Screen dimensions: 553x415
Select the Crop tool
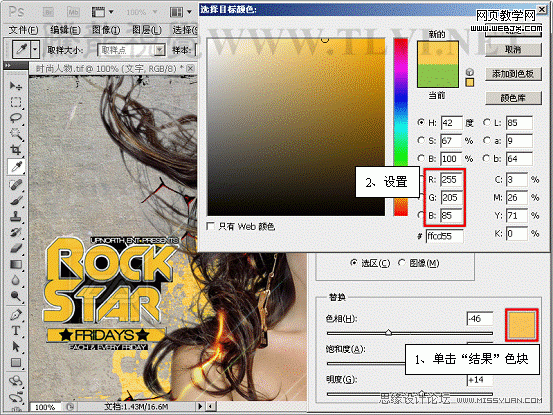16,150
